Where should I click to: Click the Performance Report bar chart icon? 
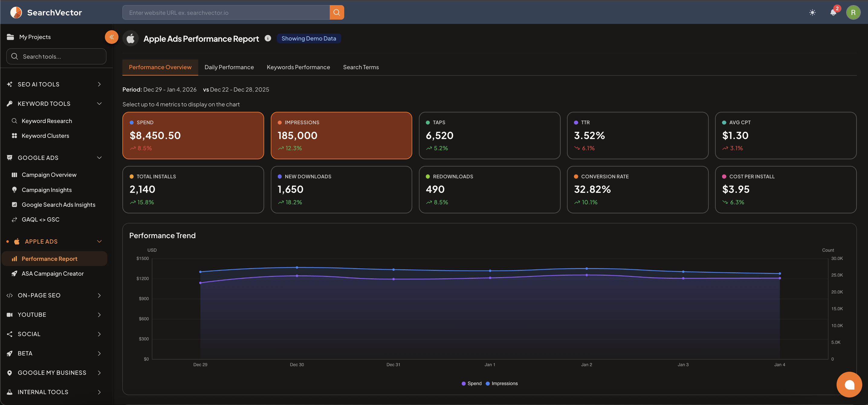point(14,259)
